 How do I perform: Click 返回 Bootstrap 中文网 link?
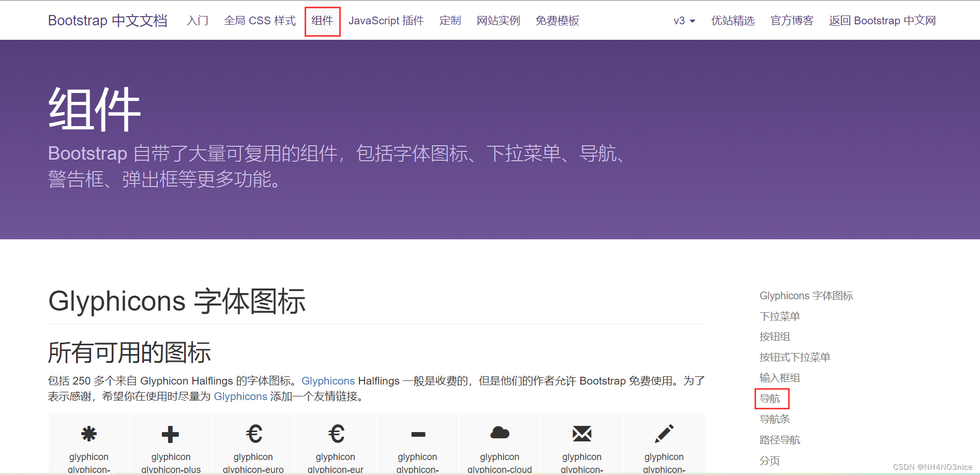882,21
